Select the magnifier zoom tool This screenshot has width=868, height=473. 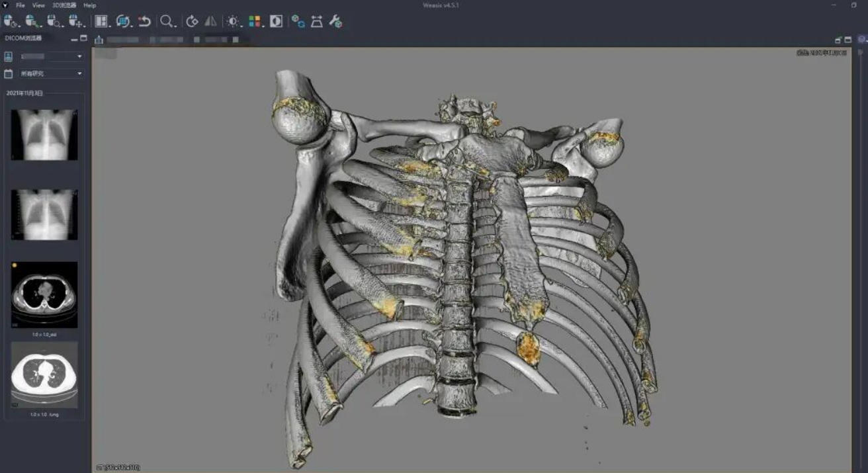coord(166,21)
